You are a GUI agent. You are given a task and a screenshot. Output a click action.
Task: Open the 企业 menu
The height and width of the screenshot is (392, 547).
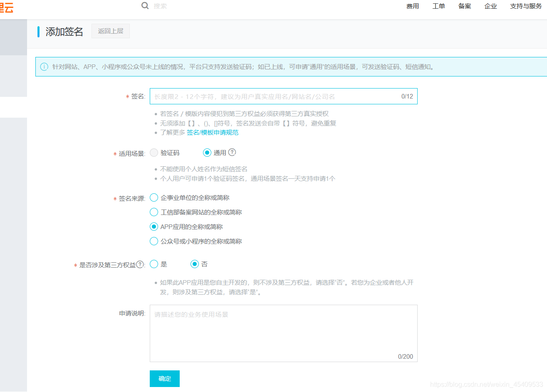click(491, 6)
